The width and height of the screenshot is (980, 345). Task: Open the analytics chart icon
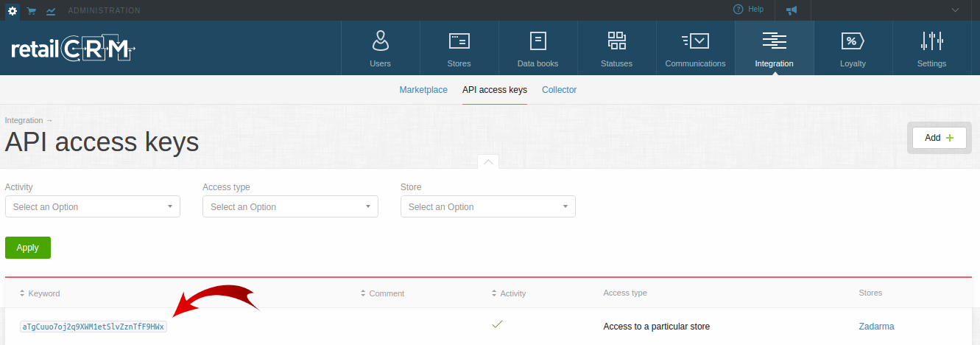[x=51, y=10]
